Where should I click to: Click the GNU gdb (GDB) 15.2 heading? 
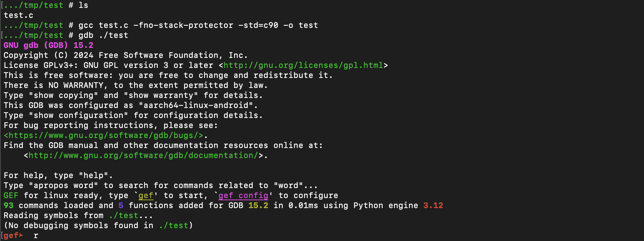pos(49,45)
